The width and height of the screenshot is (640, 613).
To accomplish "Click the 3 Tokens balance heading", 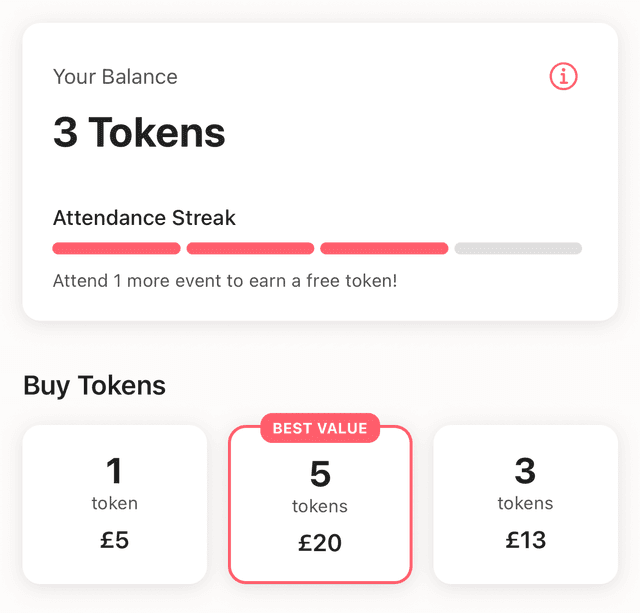I will [x=139, y=133].
